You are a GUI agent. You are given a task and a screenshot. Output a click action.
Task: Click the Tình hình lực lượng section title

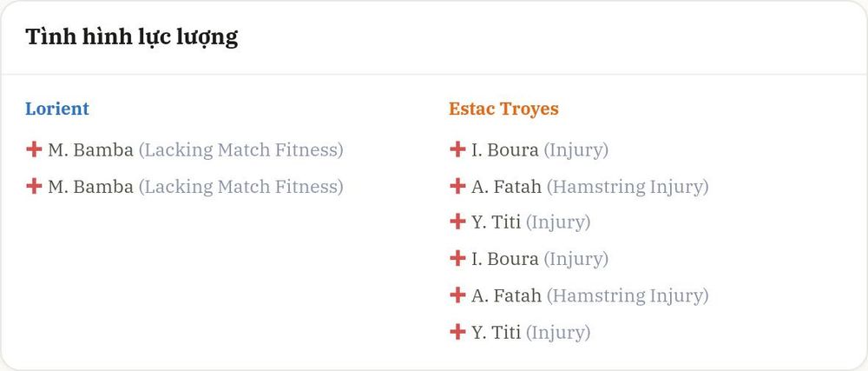[132, 37]
